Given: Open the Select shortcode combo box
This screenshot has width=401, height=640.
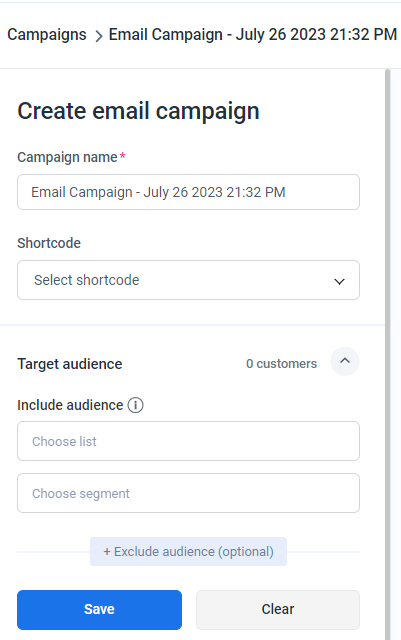Looking at the screenshot, I should (188, 280).
